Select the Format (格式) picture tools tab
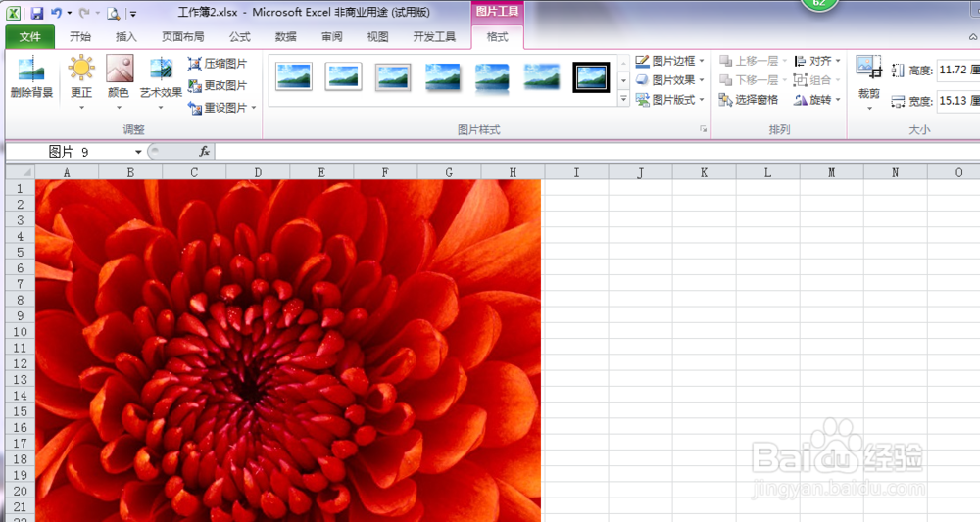 click(x=498, y=37)
